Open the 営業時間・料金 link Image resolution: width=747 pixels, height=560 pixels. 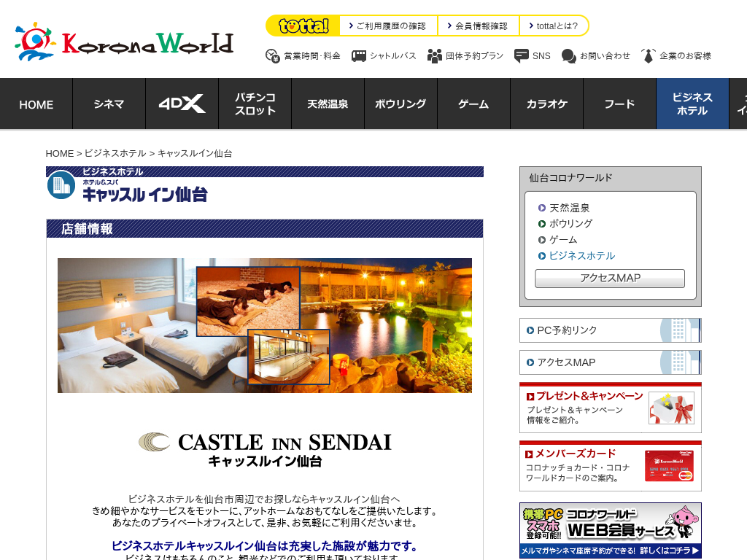coord(312,56)
